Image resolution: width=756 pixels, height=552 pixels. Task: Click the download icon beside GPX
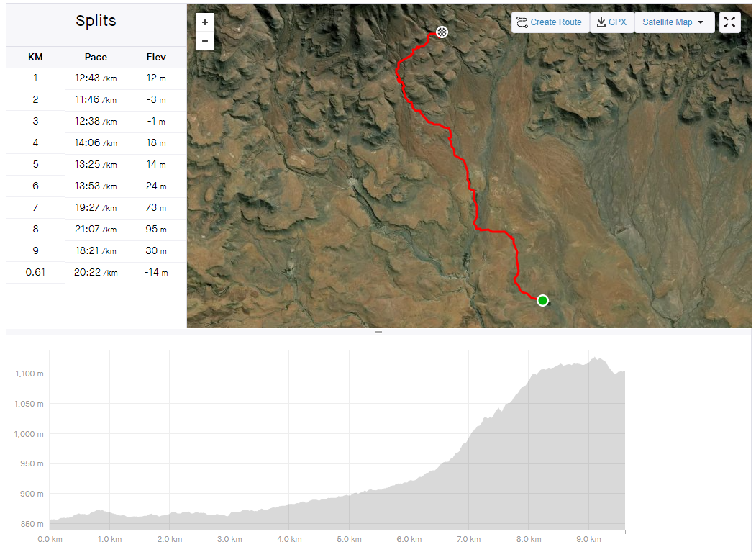click(601, 22)
